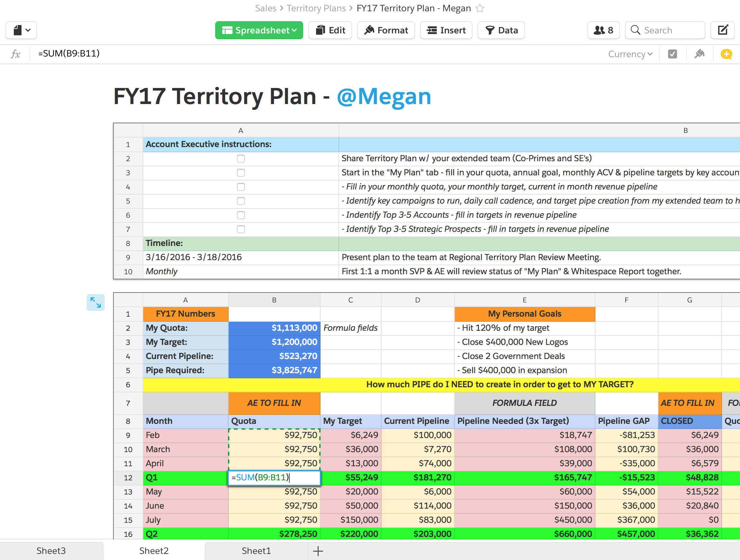Open the Insert menu
This screenshot has height=560, width=740.
[446, 31]
